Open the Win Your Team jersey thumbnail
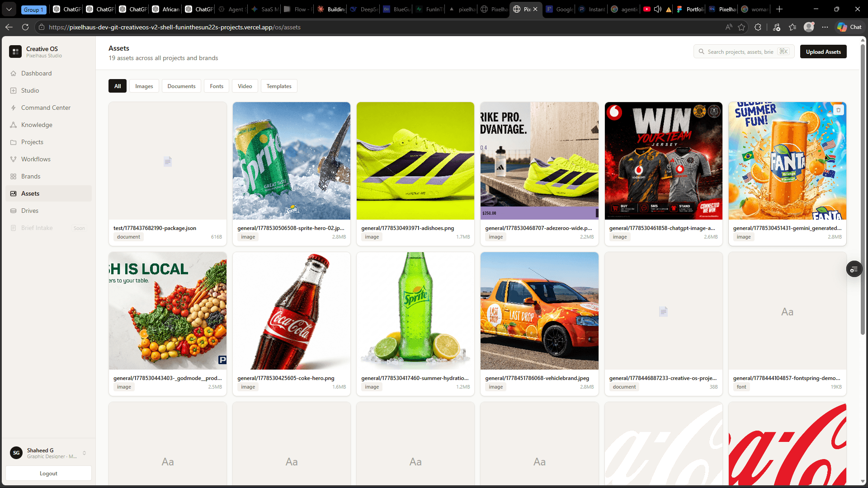The height and width of the screenshot is (488, 868). click(x=663, y=161)
